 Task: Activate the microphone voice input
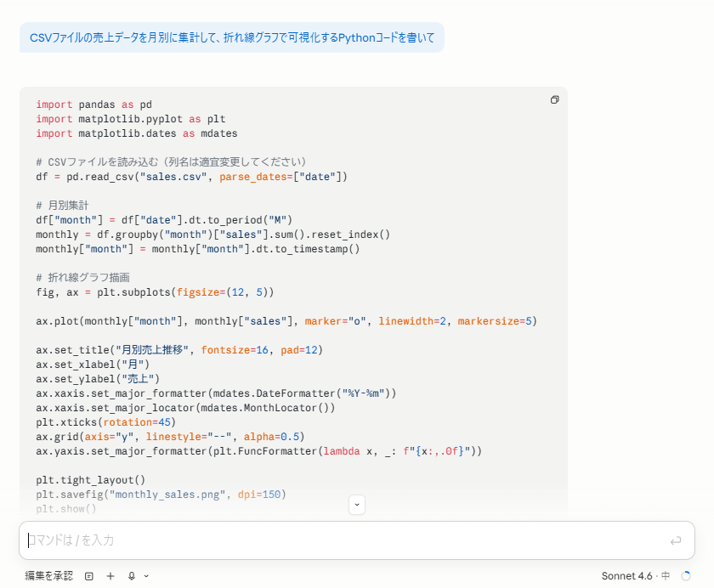tap(131, 576)
